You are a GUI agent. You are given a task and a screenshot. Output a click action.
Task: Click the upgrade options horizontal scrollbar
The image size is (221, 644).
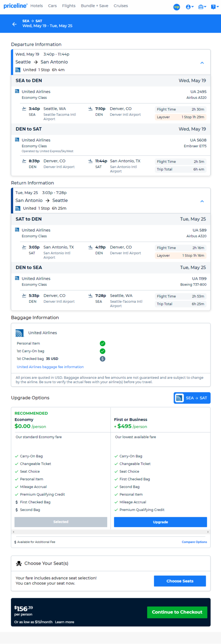coord(111,532)
